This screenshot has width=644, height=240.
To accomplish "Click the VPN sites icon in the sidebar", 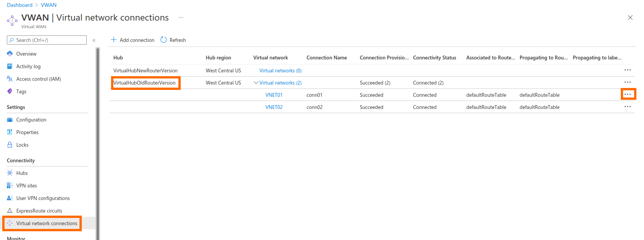I will pos(10,185).
